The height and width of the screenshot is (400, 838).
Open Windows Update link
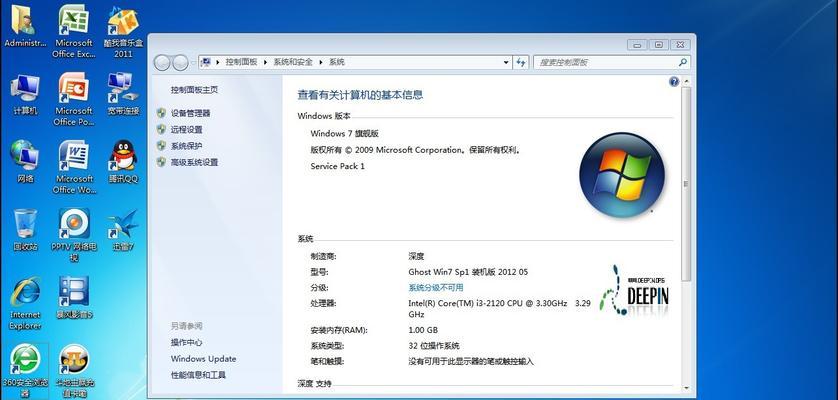pos(203,359)
